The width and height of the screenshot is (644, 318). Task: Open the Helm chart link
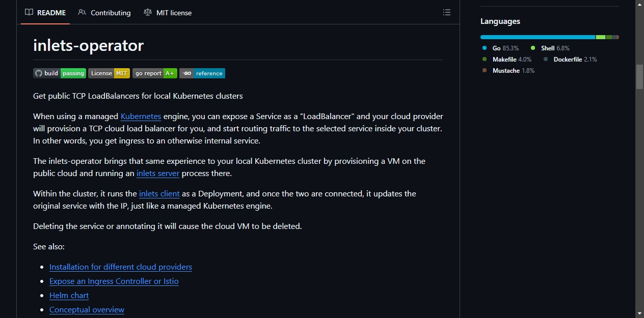pyautogui.click(x=69, y=296)
